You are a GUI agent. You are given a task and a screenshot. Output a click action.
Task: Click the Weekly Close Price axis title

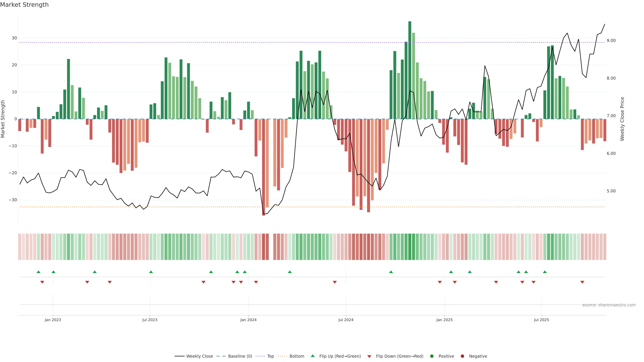click(x=622, y=119)
